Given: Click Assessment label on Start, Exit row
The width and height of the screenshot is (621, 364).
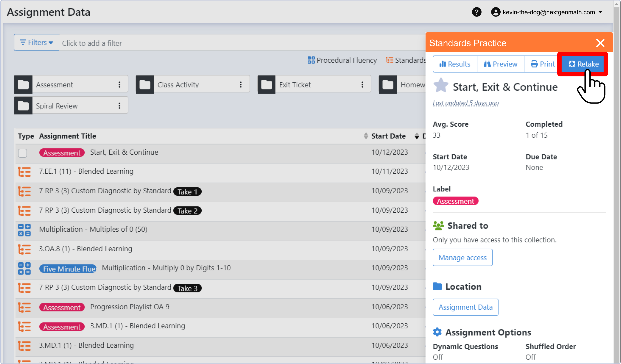Looking at the screenshot, I should point(62,153).
